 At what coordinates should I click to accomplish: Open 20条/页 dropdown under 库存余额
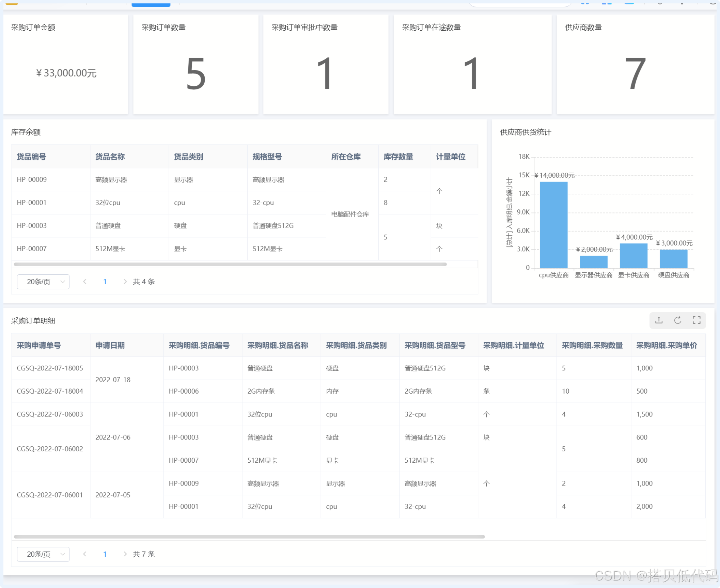click(x=43, y=282)
